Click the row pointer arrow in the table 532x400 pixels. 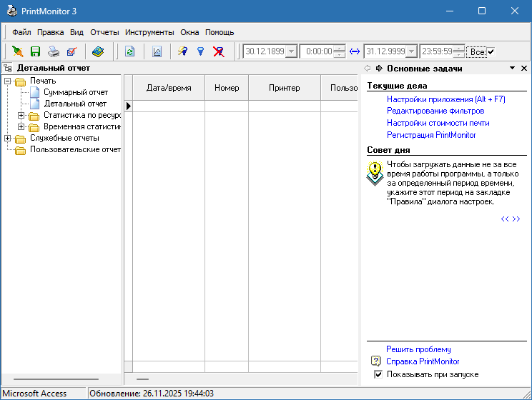tap(129, 106)
